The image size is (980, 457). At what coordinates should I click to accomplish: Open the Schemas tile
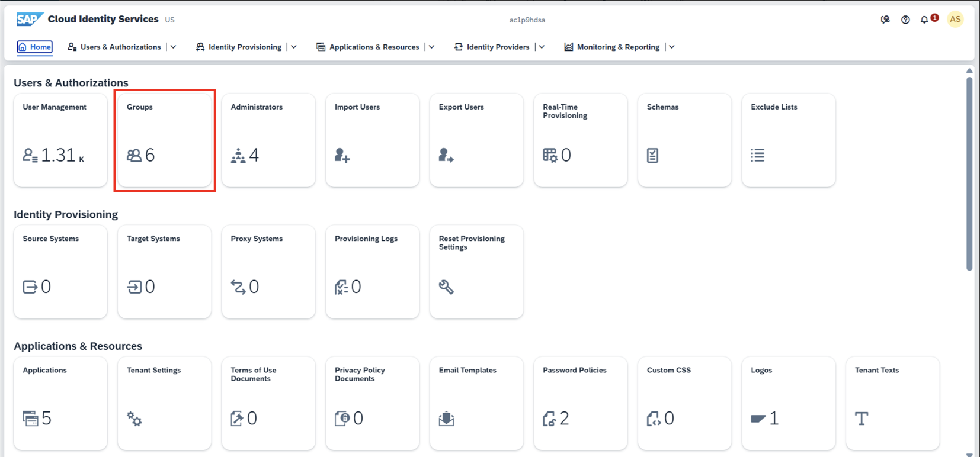[x=684, y=140]
